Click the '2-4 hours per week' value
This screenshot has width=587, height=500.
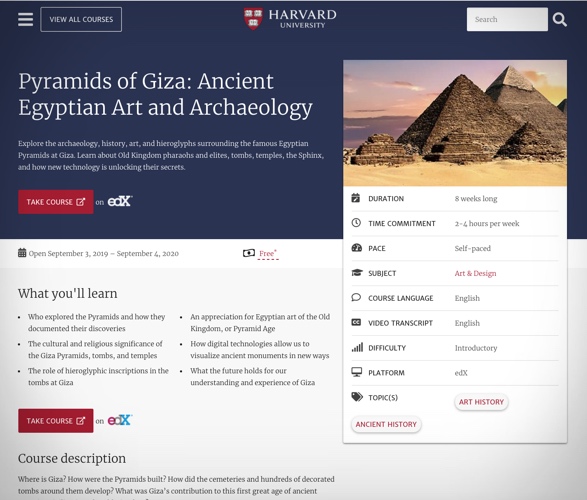point(487,224)
